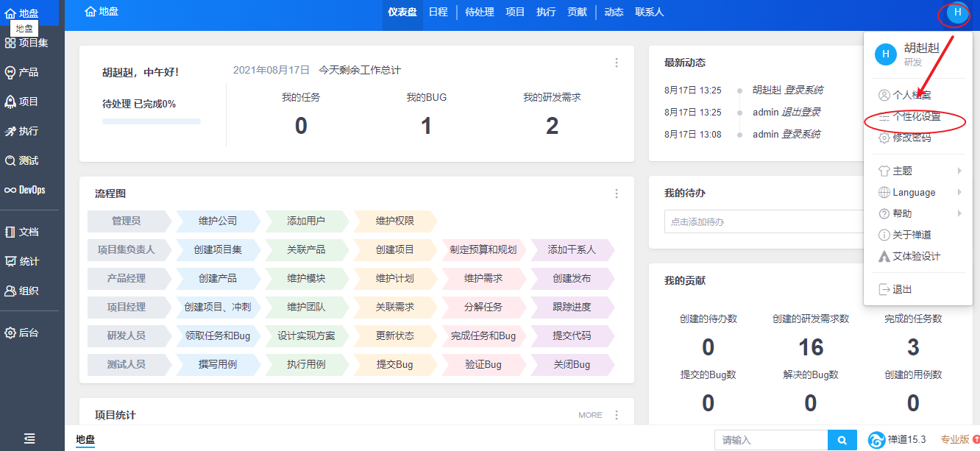Click the search magnifier button
This screenshot has height=451, width=980.
[x=842, y=440]
